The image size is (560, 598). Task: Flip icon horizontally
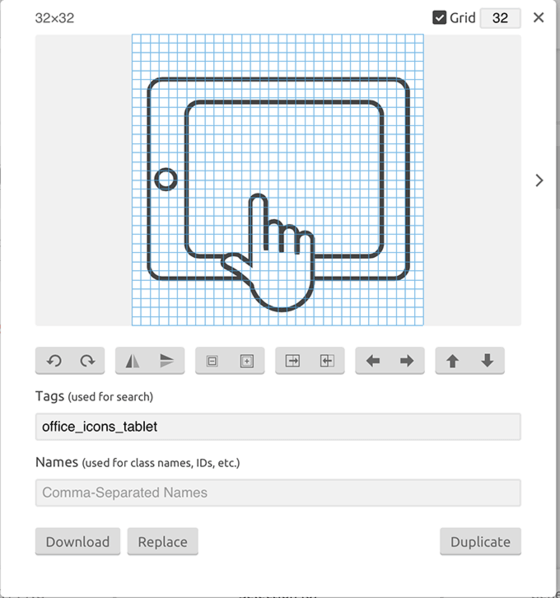click(132, 360)
